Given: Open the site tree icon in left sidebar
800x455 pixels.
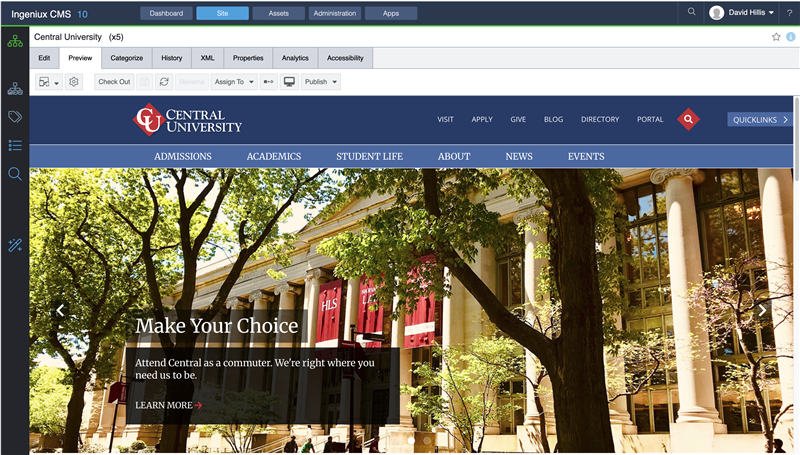Looking at the screenshot, I should pyautogui.click(x=15, y=41).
